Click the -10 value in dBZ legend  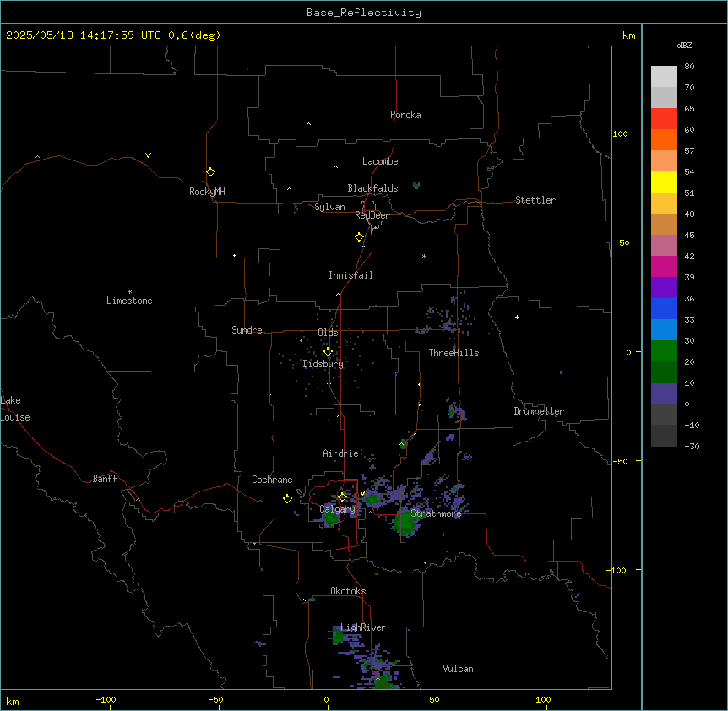(x=692, y=425)
